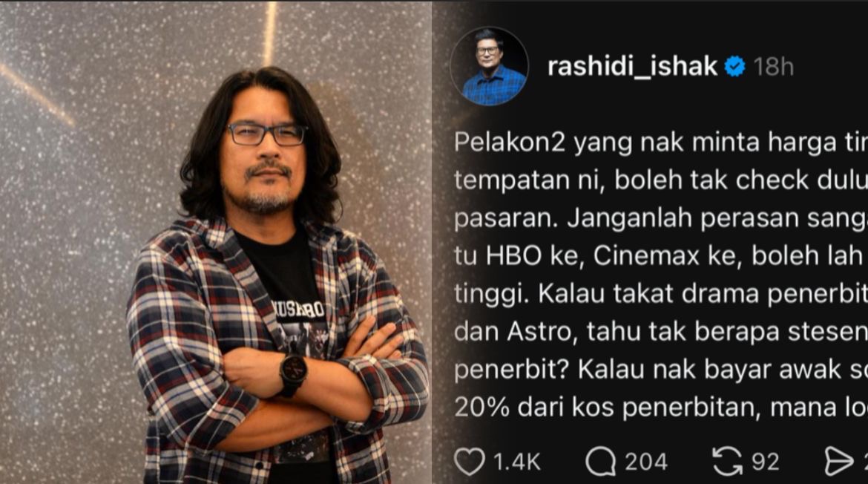Click the line starting 'dan Astro, tahu tak'
This screenshot has height=484, width=868.
[661, 332]
